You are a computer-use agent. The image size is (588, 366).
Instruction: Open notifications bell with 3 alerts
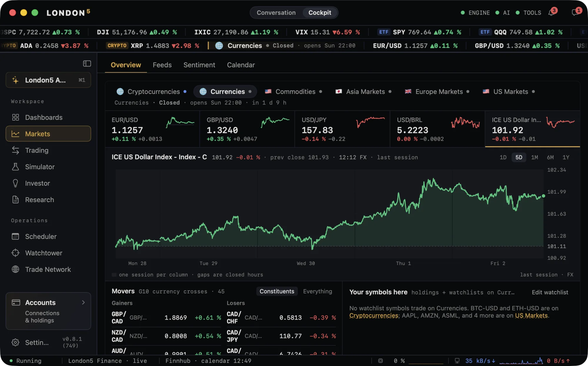click(551, 13)
